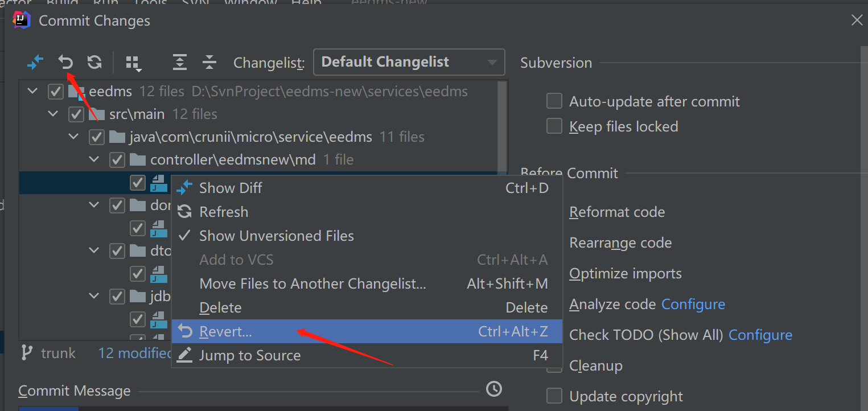The width and height of the screenshot is (868, 411).
Task: Uncheck the selected file's checkbox
Action: (x=138, y=183)
